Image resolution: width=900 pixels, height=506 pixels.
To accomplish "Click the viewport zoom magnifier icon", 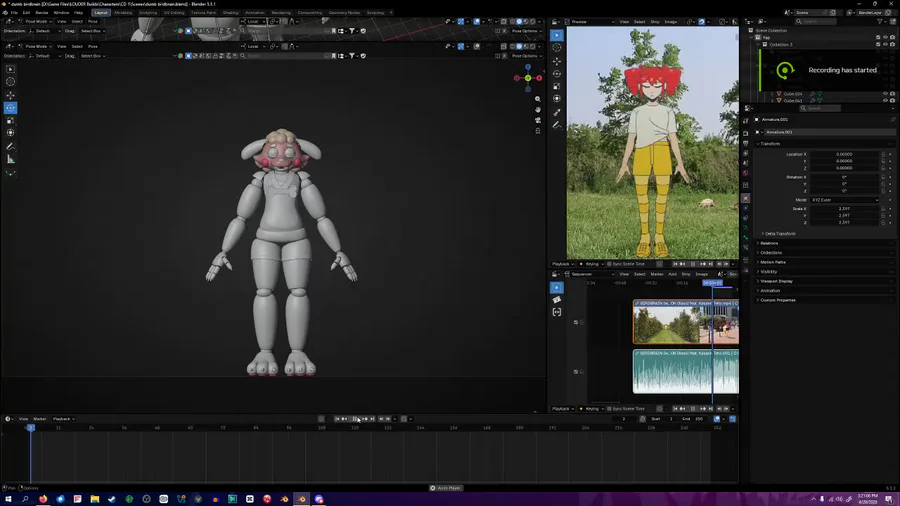I will (x=539, y=99).
